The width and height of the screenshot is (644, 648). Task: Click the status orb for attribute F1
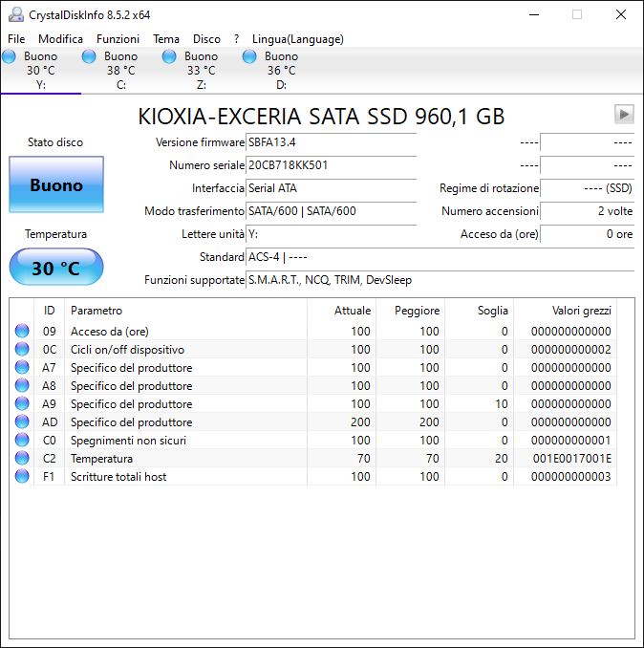[x=22, y=476]
